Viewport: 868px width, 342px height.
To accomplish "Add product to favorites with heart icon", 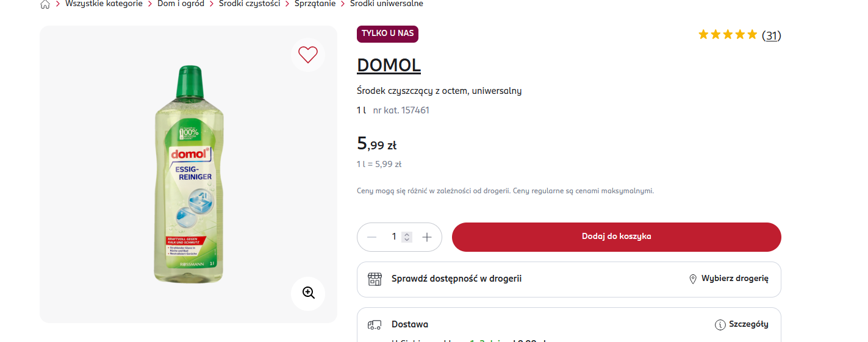I will (x=308, y=55).
